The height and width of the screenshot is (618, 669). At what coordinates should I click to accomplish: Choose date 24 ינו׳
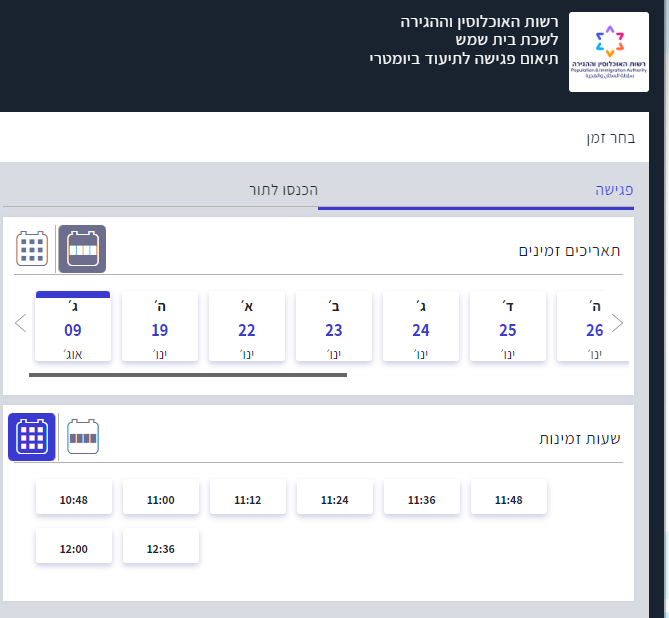point(421,327)
